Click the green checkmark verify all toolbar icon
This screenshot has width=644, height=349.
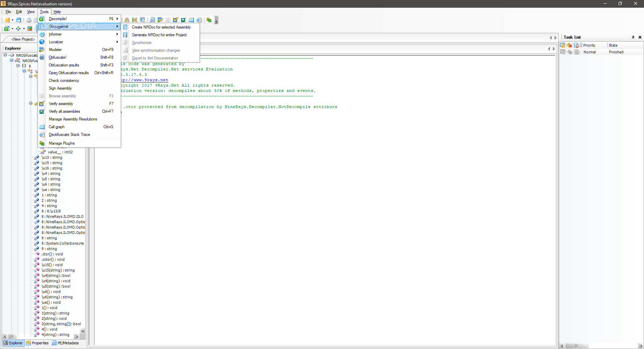[183, 20]
